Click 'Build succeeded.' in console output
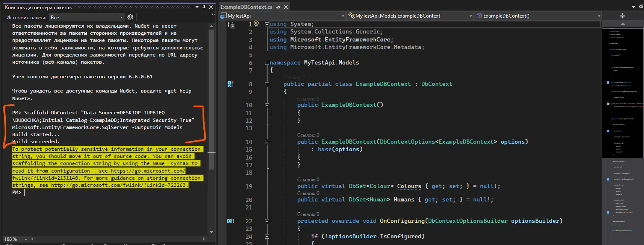The height and width of the screenshot is (245, 644). click(x=36, y=142)
